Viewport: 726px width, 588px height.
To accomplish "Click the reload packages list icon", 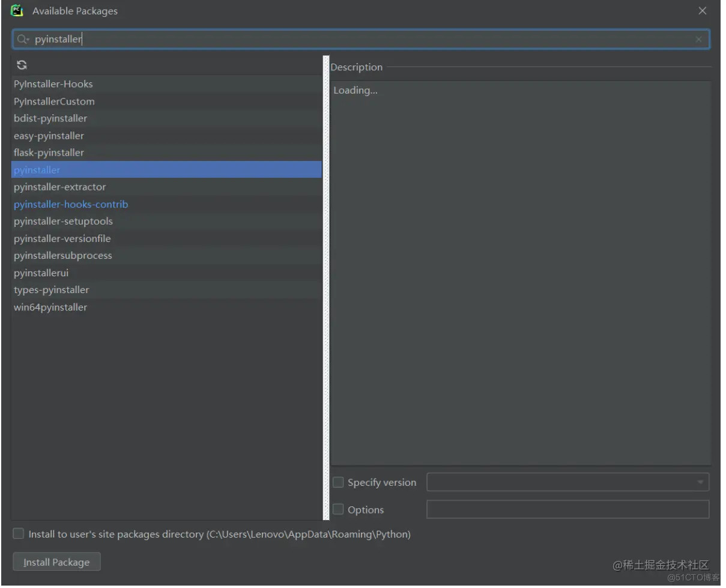I will [x=22, y=65].
